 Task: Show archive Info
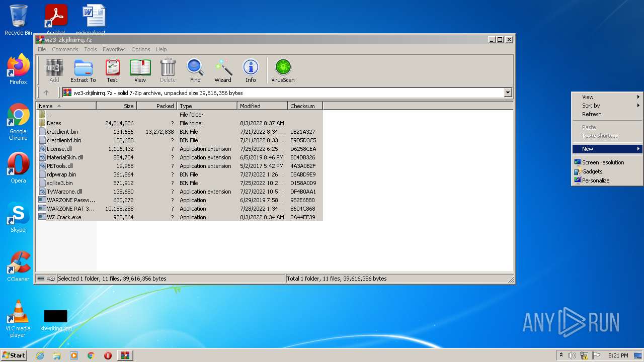click(251, 70)
